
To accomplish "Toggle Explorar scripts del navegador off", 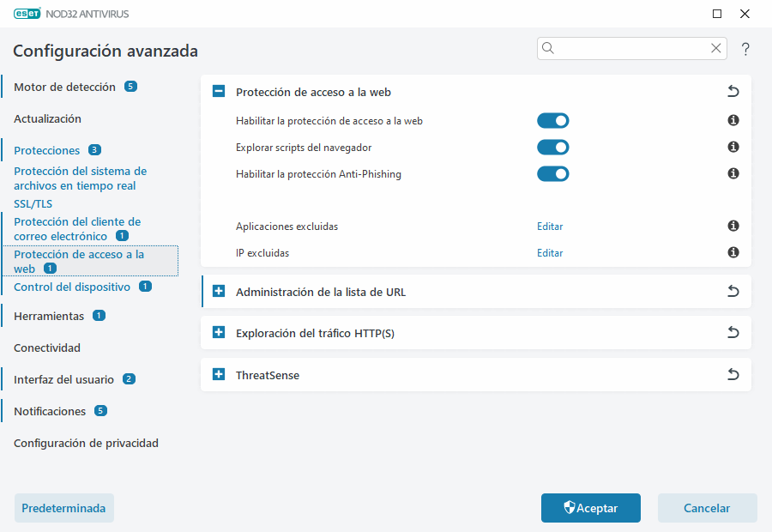I will [x=552, y=147].
